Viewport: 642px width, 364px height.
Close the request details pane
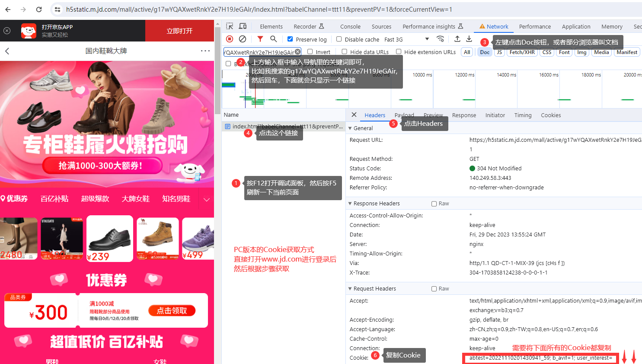(x=354, y=115)
